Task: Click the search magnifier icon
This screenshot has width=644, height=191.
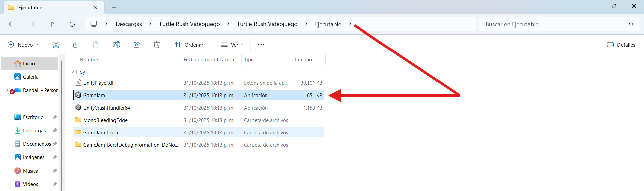Action: point(631,24)
